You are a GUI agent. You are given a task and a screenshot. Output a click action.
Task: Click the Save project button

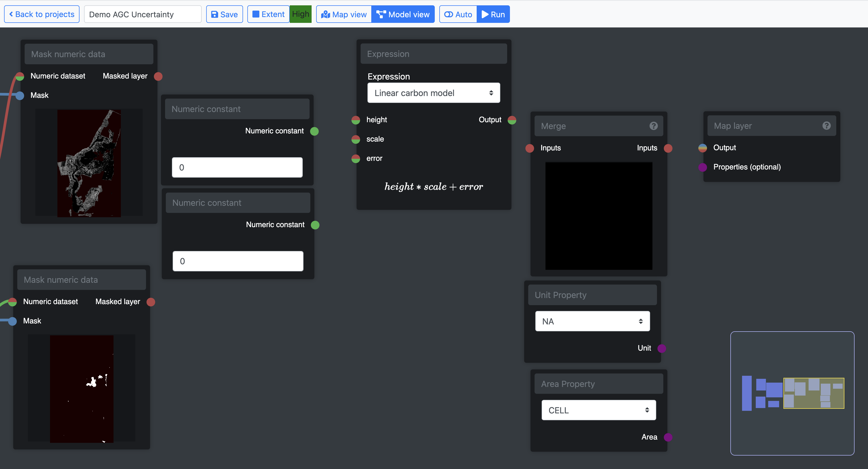point(224,14)
